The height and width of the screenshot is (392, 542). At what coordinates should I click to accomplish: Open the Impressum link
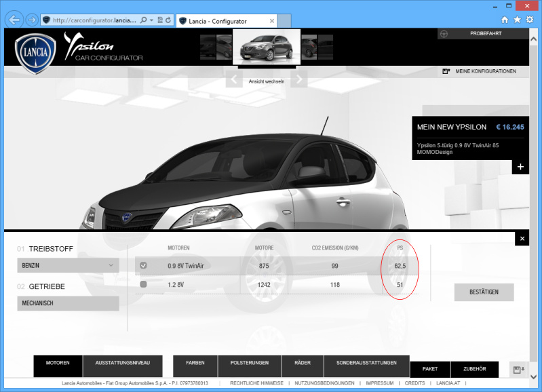pos(380,383)
